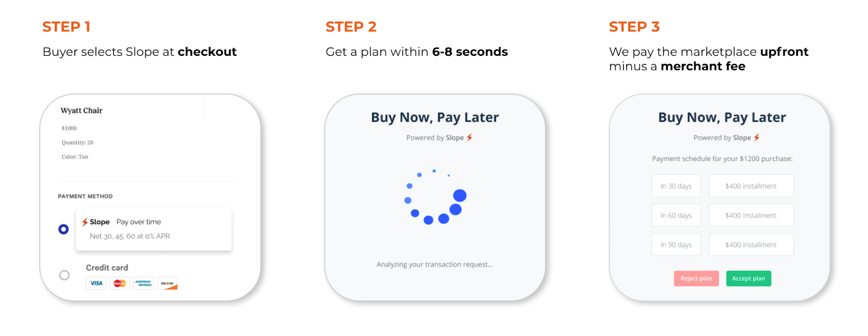This screenshot has height=336, width=868.
Task: Select the In 60 days box
Action: coord(676,215)
